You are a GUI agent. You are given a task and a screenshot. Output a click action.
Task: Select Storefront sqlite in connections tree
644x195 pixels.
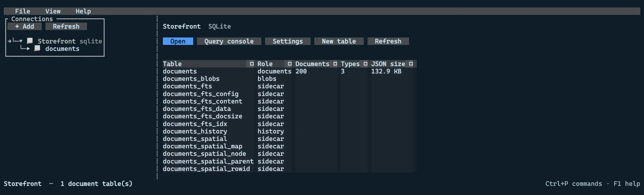click(x=70, y=41)
